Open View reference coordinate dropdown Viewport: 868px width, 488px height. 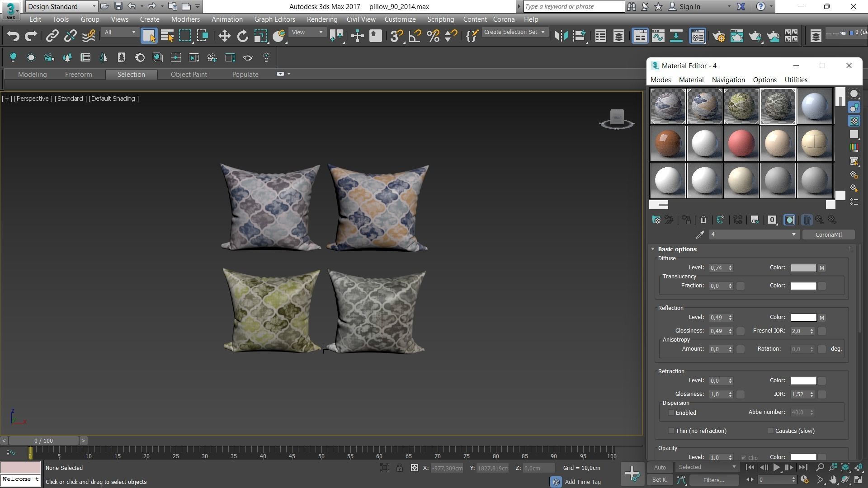tap(307, 32)
